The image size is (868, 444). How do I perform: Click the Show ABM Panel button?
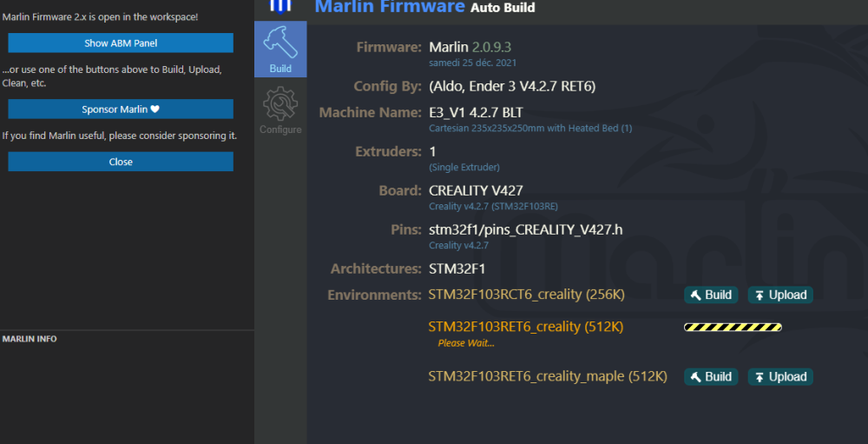coord(121,43)
